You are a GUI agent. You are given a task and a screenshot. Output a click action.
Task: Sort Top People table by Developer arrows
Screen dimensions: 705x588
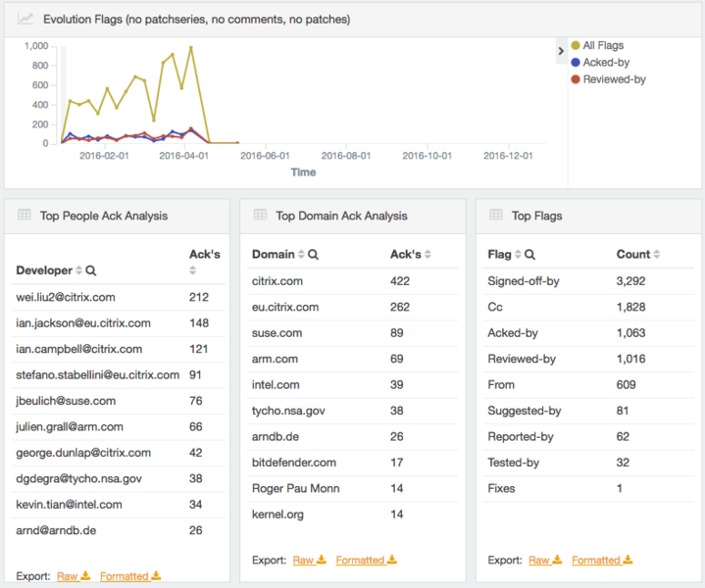tap(79, 270)
